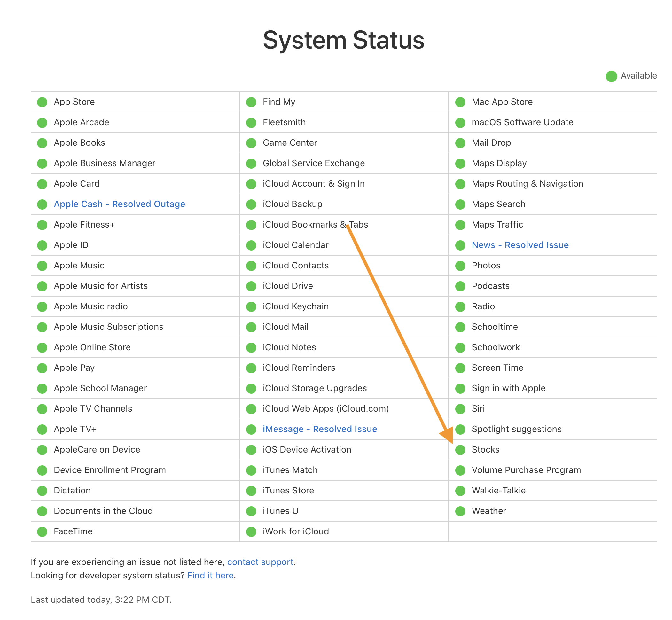Viewport: 672px width, 620px height.
Task: Select Spotlight suggestions text
Action: (516, 429)
